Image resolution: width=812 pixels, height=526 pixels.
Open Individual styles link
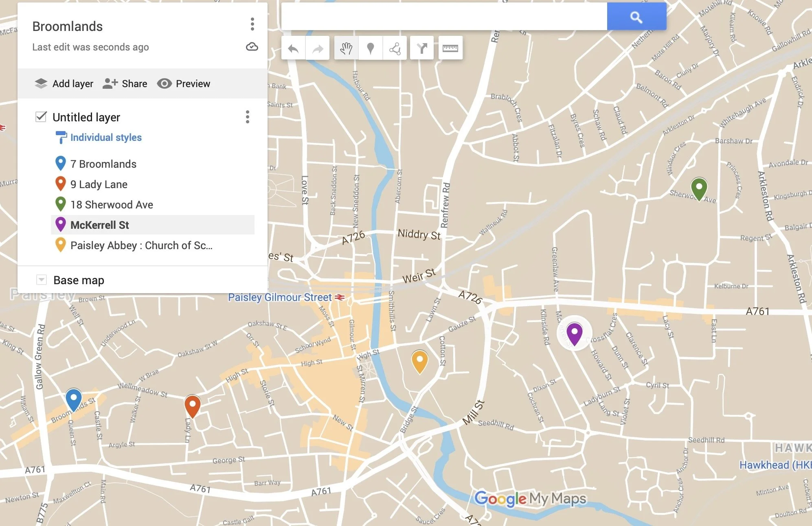click(106, 138)
